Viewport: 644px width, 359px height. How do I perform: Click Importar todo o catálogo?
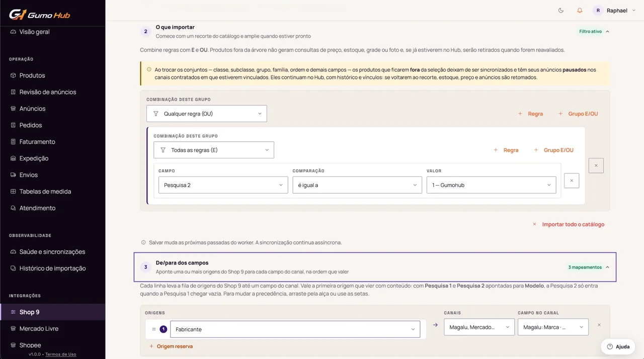[569, 224]
